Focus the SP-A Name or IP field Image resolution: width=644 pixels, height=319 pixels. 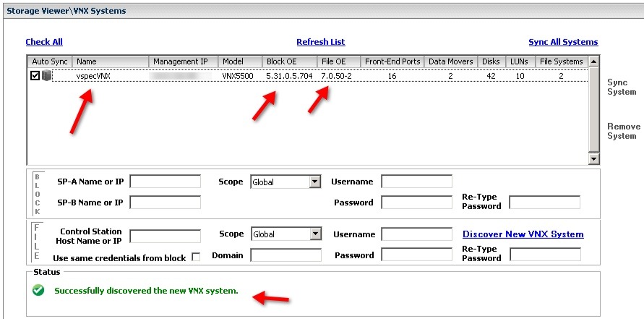(x=165, y=182)
